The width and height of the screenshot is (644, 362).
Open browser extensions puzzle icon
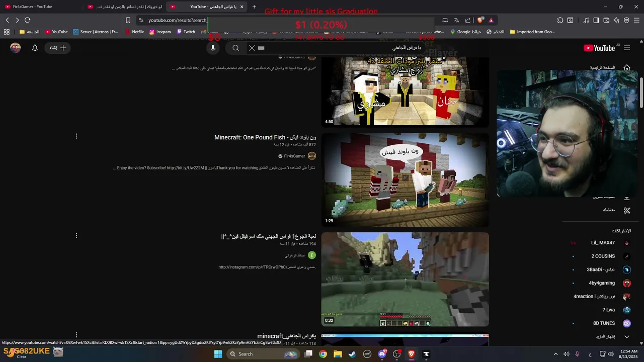(560, 20)
